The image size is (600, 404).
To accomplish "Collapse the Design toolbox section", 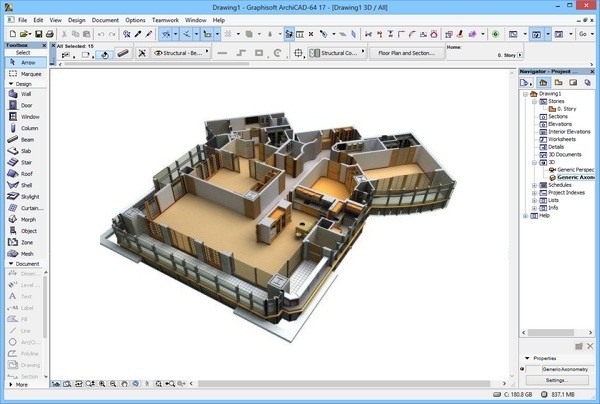I will pyautogui.click(x=11, y=84).
